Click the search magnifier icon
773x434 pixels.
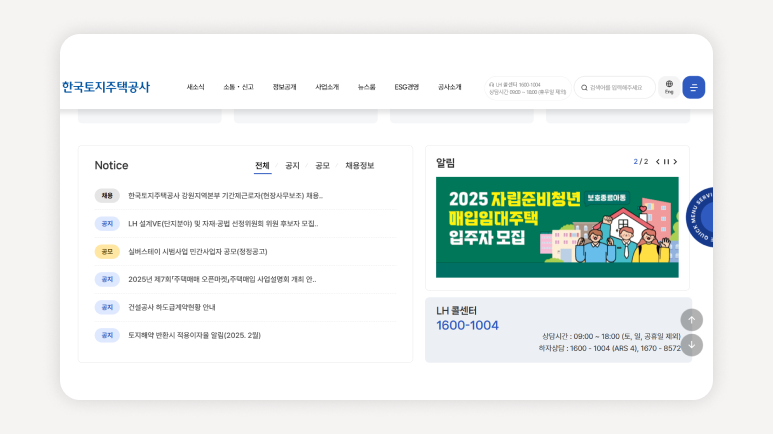[x=584, y=88]
